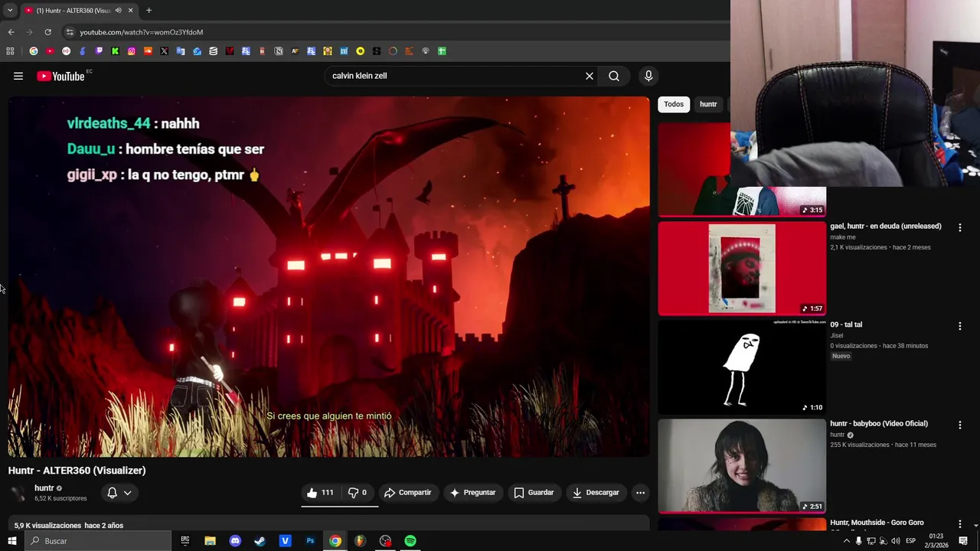Reload the page with the refresh icon
Image resolution: width=980 pixels, height=551 pixels.
(47, 32)
